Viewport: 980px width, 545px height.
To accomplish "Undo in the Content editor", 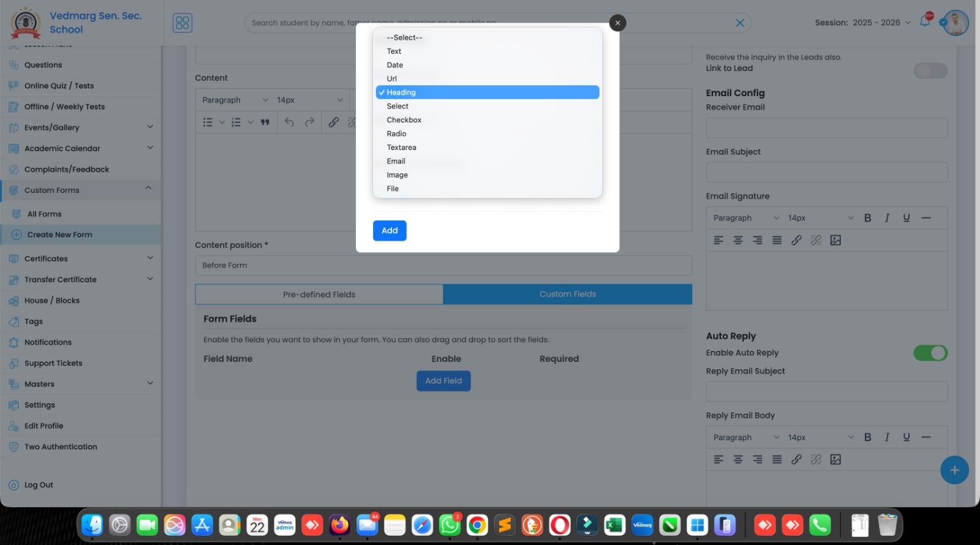I will (x=289, y=122).
